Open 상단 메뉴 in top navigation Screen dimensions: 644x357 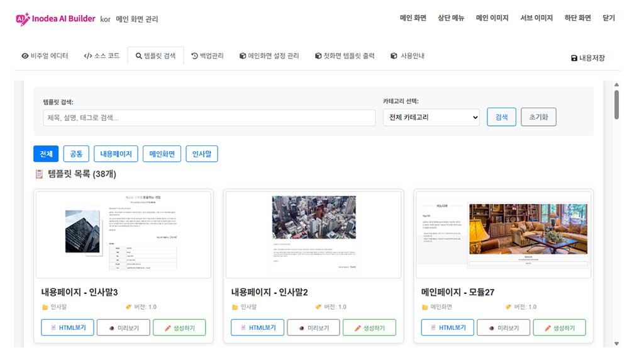(451, 18)
